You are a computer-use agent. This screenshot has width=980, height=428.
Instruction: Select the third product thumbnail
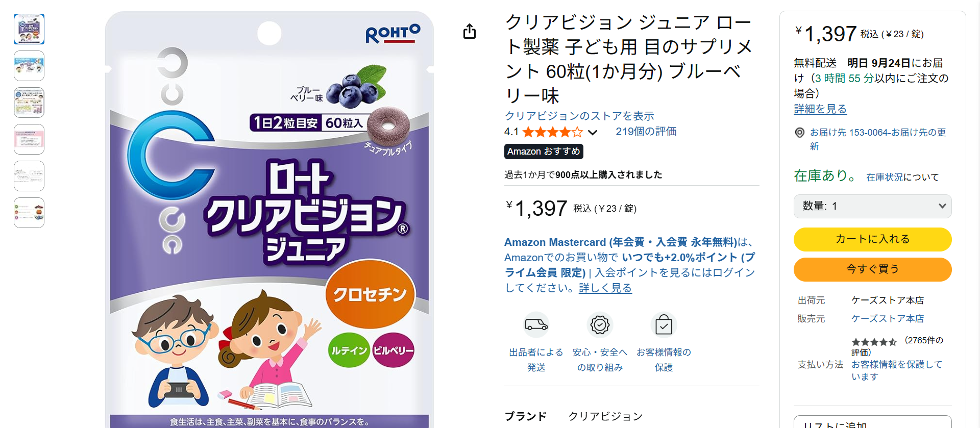(x=29, y=103)
